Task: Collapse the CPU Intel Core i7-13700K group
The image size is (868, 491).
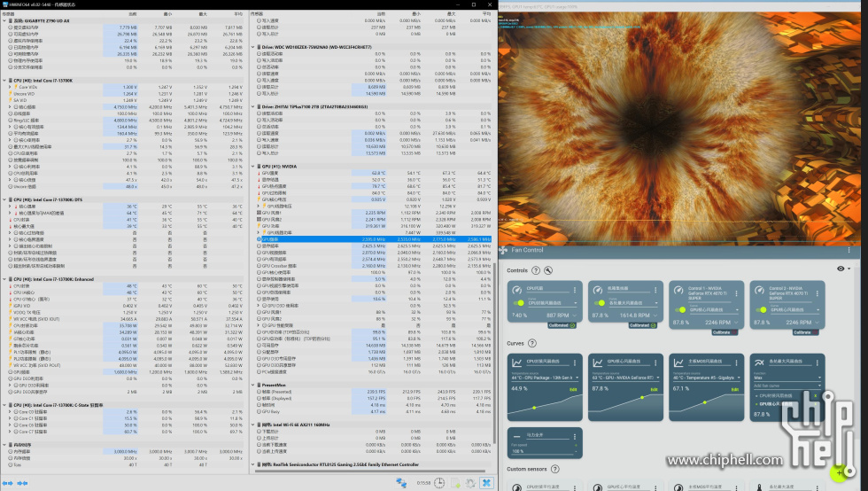Action: click(x=4, y=81)
